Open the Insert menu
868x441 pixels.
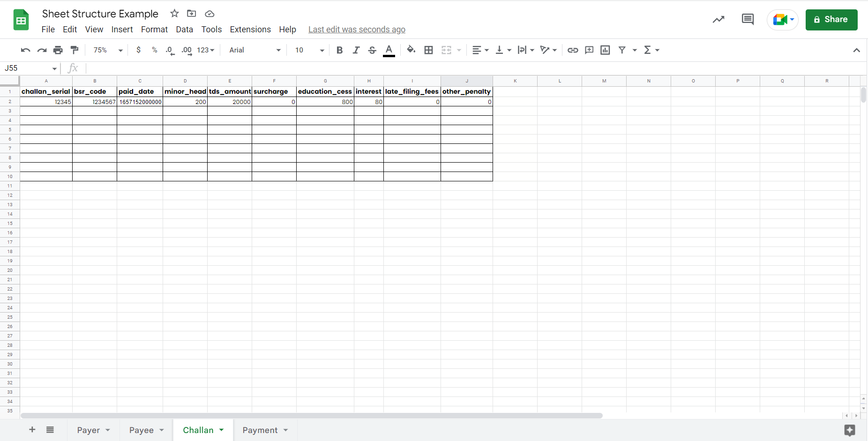[122, 30]
